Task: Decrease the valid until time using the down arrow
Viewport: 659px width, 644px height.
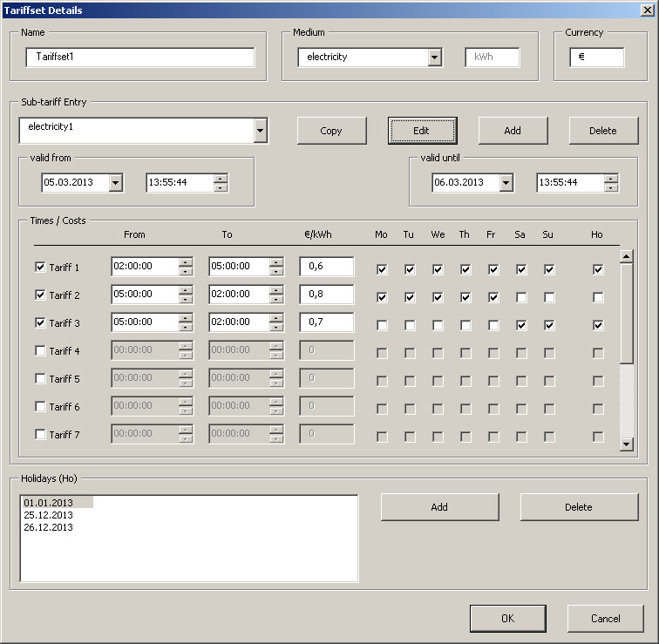Action: coord(611,187)
